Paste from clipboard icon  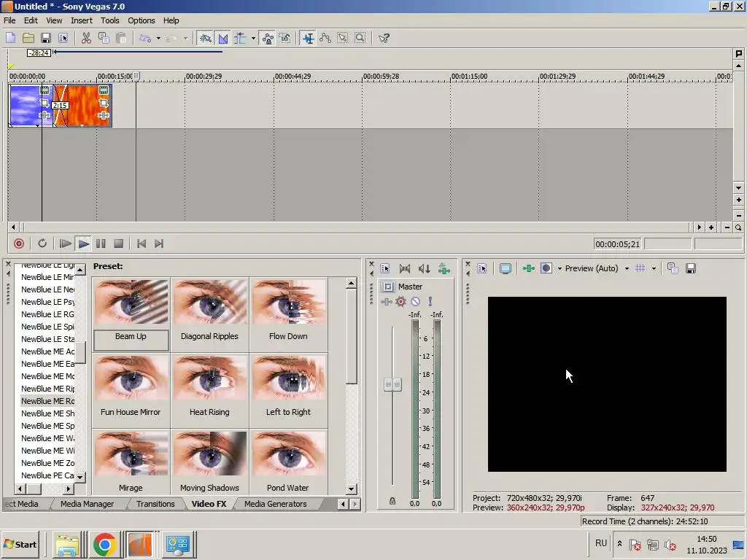coord(121,38)
